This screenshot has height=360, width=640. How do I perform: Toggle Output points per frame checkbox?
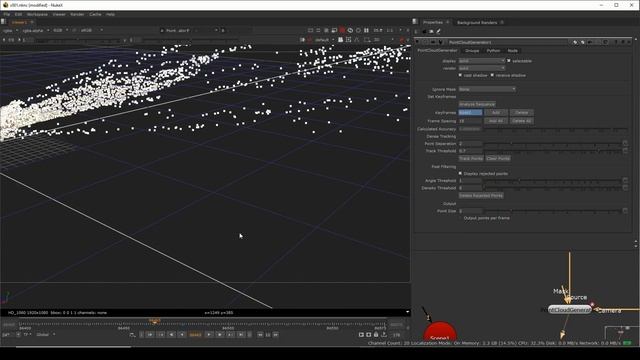(x=460, y=218)
